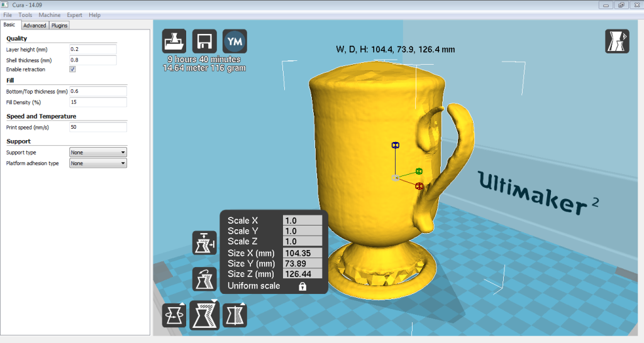Click the blue Z-axis scale handle
The image size is (644, 343).
396,145
